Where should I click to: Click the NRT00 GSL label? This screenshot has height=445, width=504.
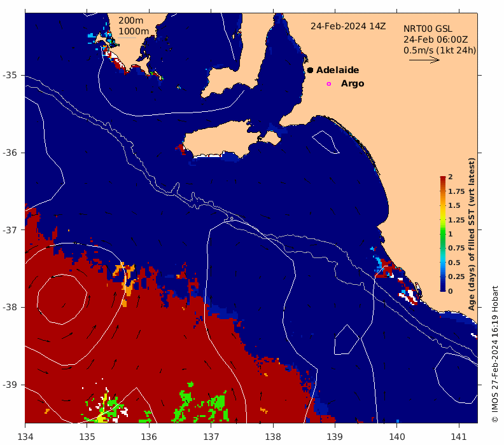click(x=428, y=29)
